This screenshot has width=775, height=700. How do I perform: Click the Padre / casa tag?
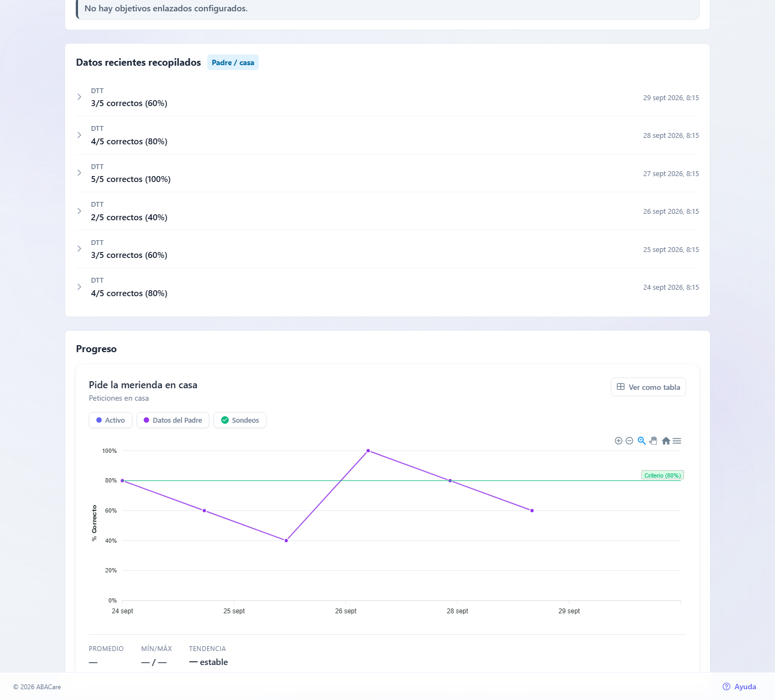click(233, 62)
